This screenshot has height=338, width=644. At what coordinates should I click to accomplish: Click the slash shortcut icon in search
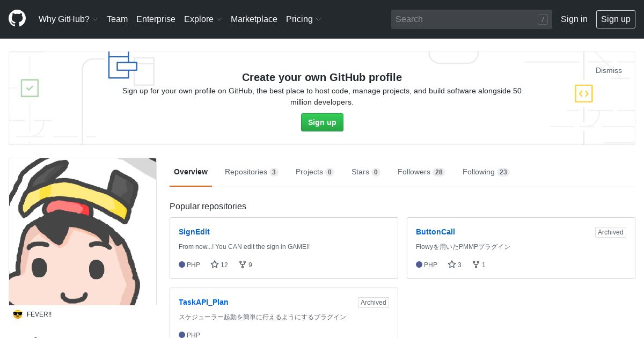point(543,19)
